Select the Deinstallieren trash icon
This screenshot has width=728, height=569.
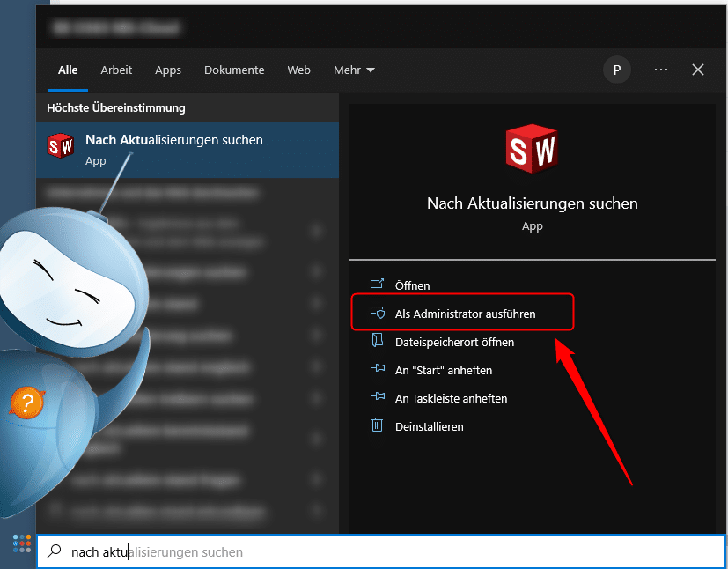(379, 425)
